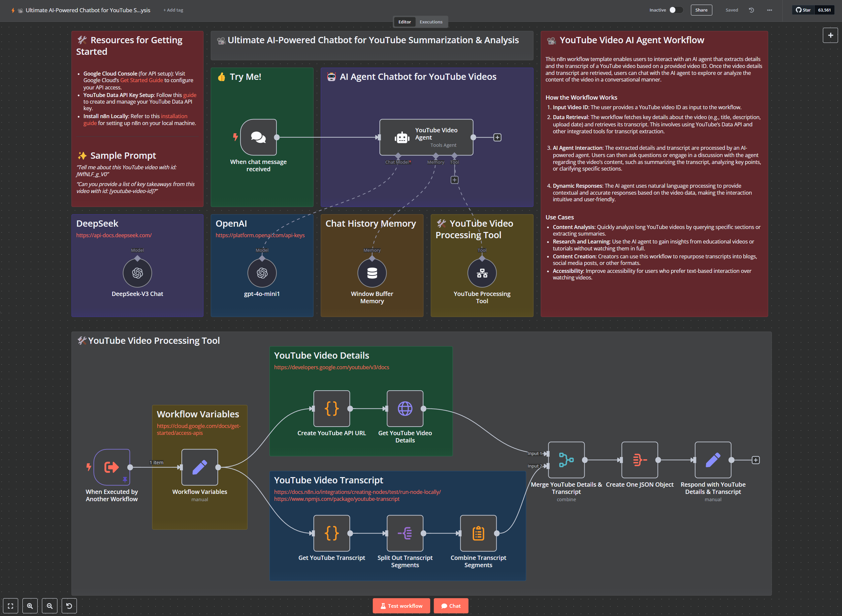Viewport: 842px width, 616px height.
Task: Expand the Tool connector plus under the agent
Action: click(454, 180)
